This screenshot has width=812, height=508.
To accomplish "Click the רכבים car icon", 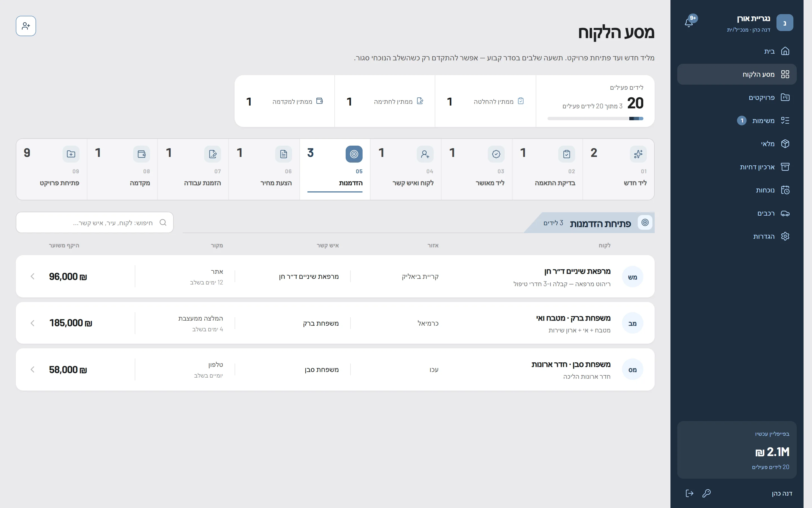I will 785,213.
